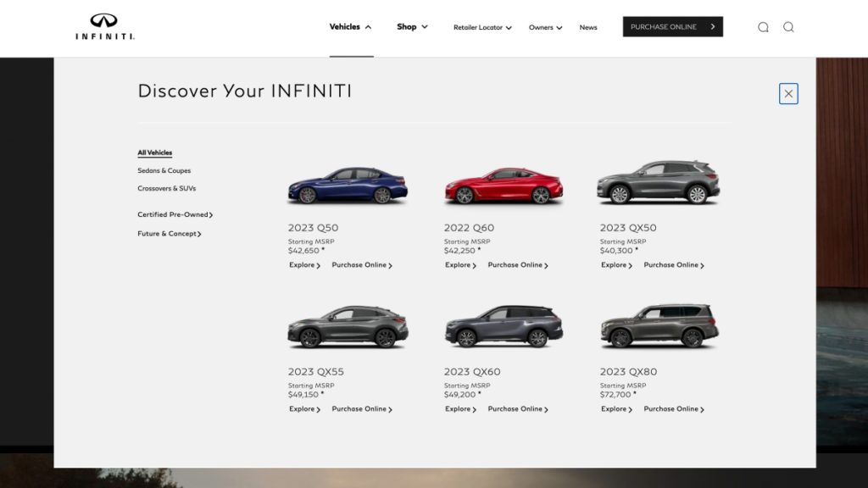The image size is (868, 488).
Task: Close the Discover Your INFINITI panel
Action: (788, 93)
